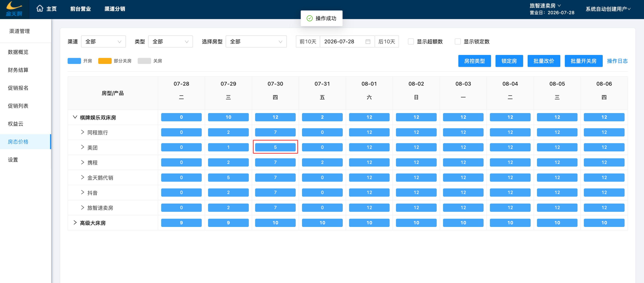The width and height of the screenshot is (644, 283).
Task: Click 金天鹅代销 07-29 cell showing 5
Action: [228, 177]
